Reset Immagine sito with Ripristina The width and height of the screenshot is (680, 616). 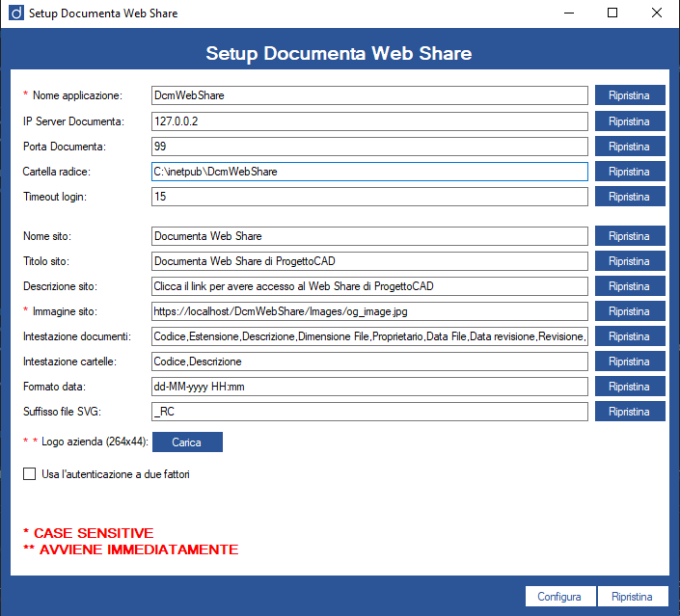click(630, 311)
